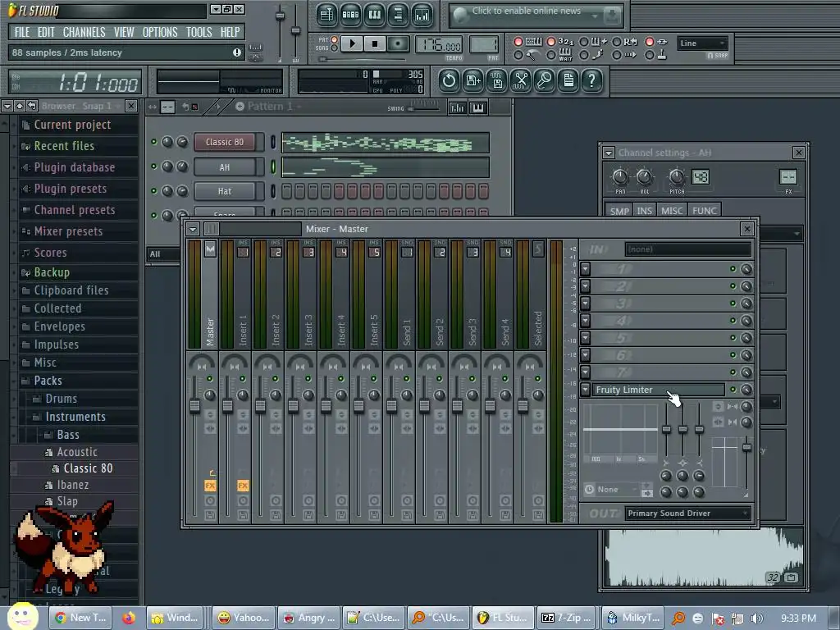
Task: Toggle the Classic 80 channel mute LED
Action: pyautogui.click(x=153, y=142)
